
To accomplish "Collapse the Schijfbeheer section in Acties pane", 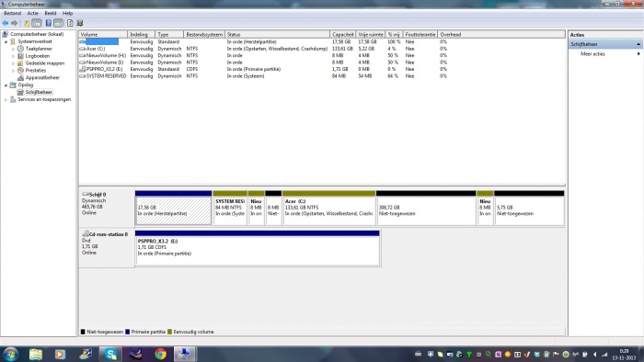I will tap(638, 44).
